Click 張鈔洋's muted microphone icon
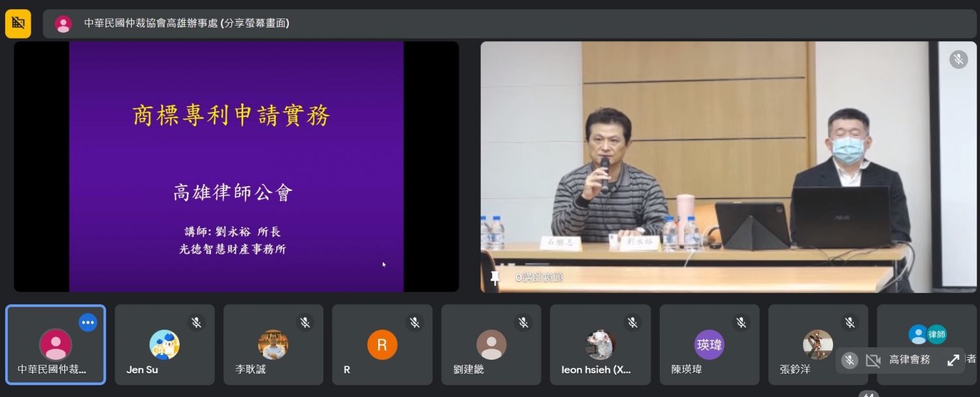The width and height of the screenshot is (980, 397). (x=850, y=322)
